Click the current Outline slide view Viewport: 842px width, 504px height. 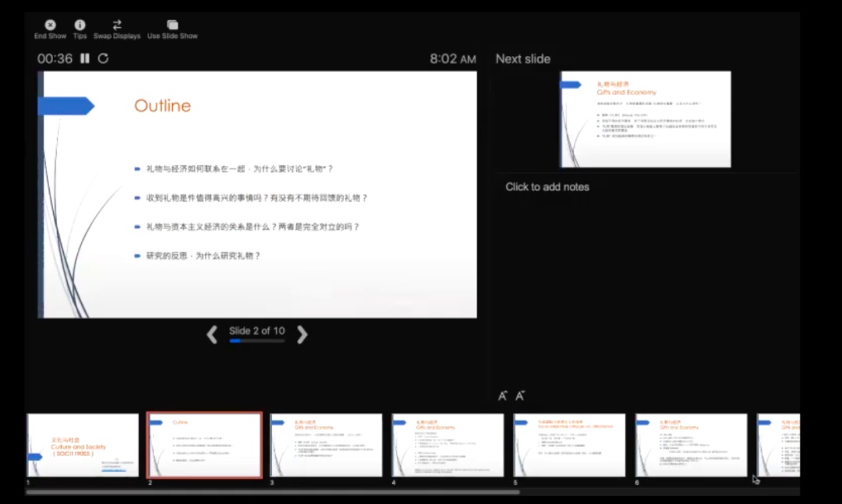tap(260, 195)
